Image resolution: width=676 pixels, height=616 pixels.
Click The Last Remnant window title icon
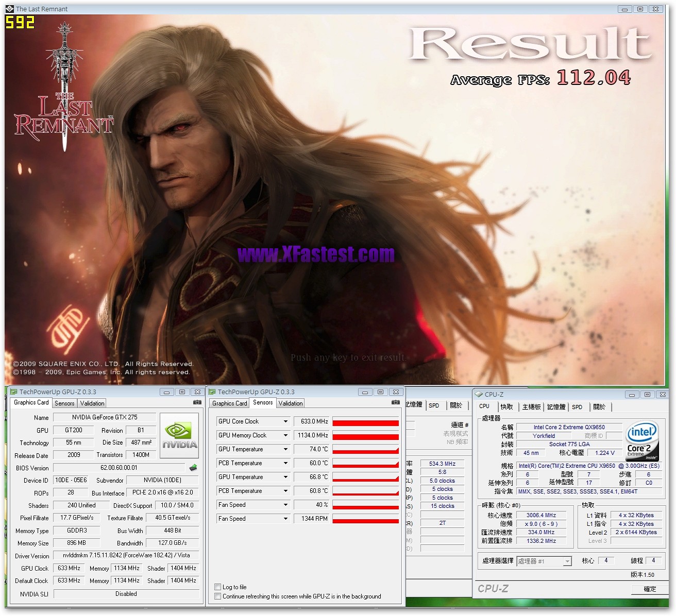[x=10, y=9]
